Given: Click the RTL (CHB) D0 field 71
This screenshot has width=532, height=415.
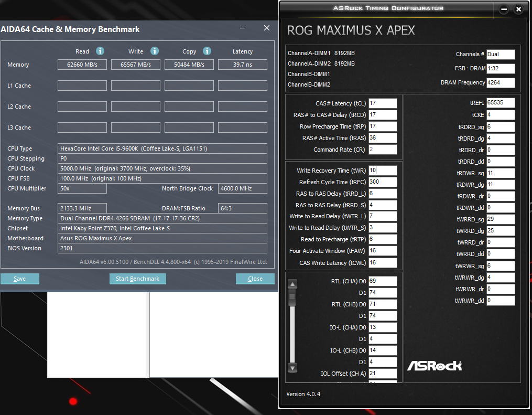Looking at the screenshot, I should click(x=383, y=304).
